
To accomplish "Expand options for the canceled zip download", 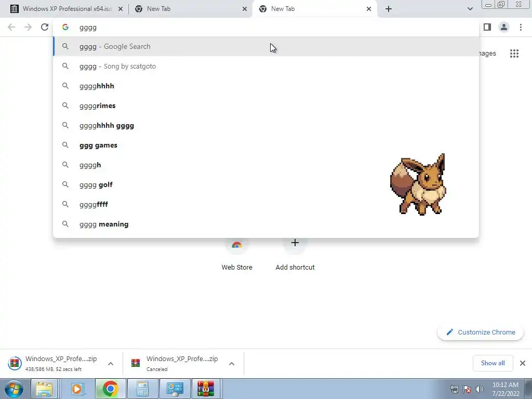I will [x=232, y=363].
